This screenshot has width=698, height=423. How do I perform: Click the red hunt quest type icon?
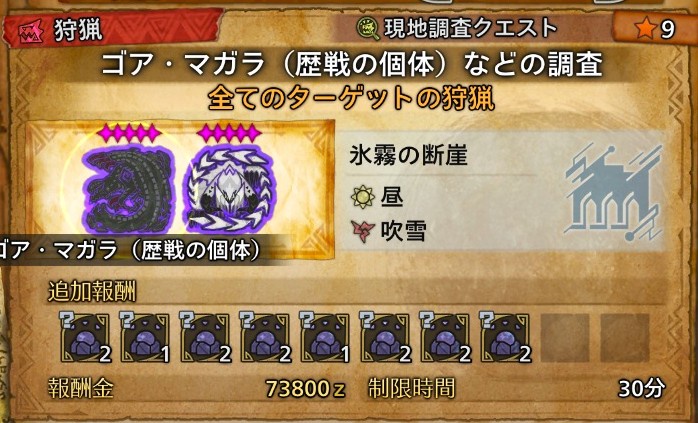pos(31,31)
